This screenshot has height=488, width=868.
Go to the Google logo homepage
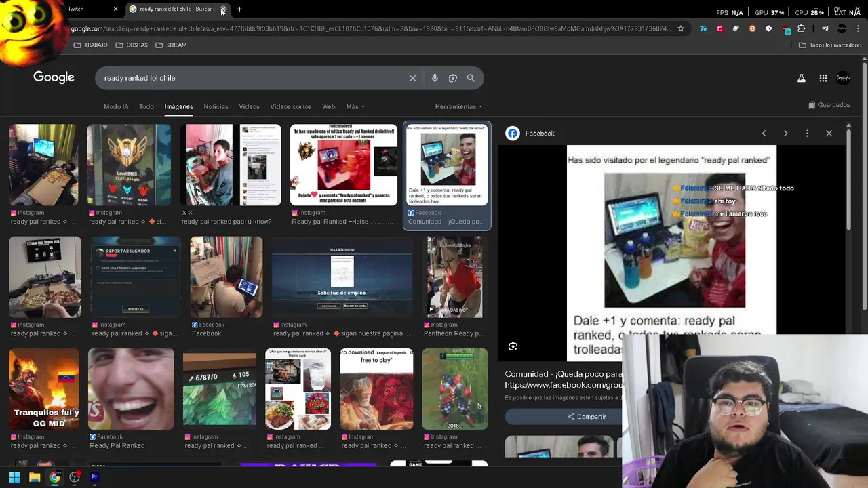click(54, 77)
